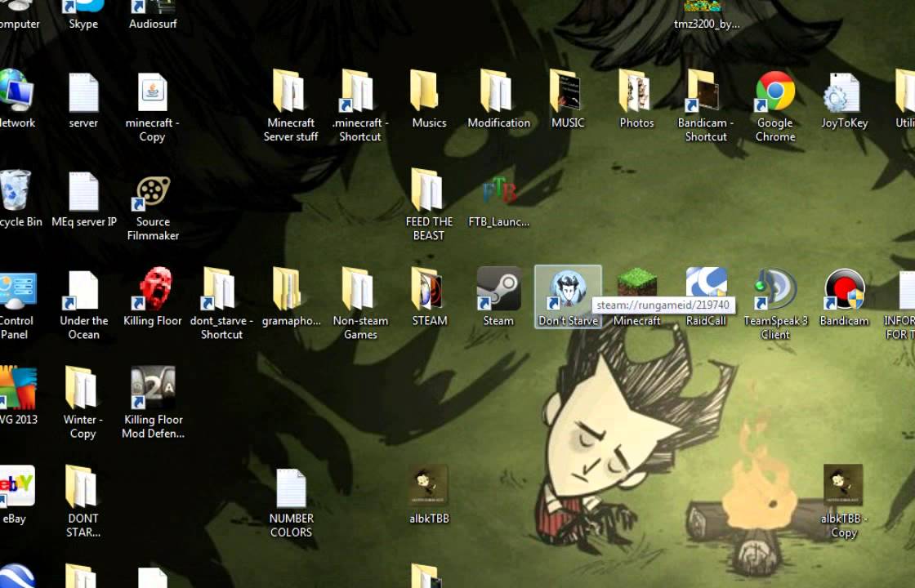The image size is (915, 588).
Task: Select the Modification folder
Action: tap(498, 99)
